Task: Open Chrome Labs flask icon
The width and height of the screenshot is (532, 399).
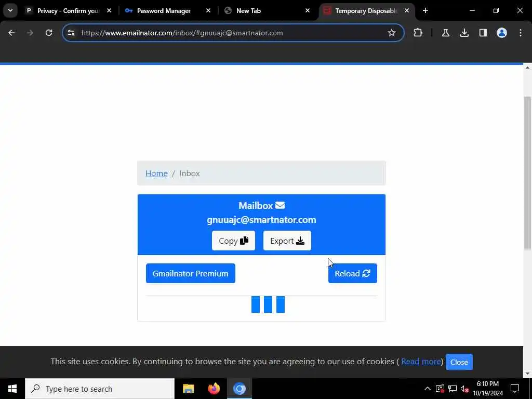Action: click(445, 33)
